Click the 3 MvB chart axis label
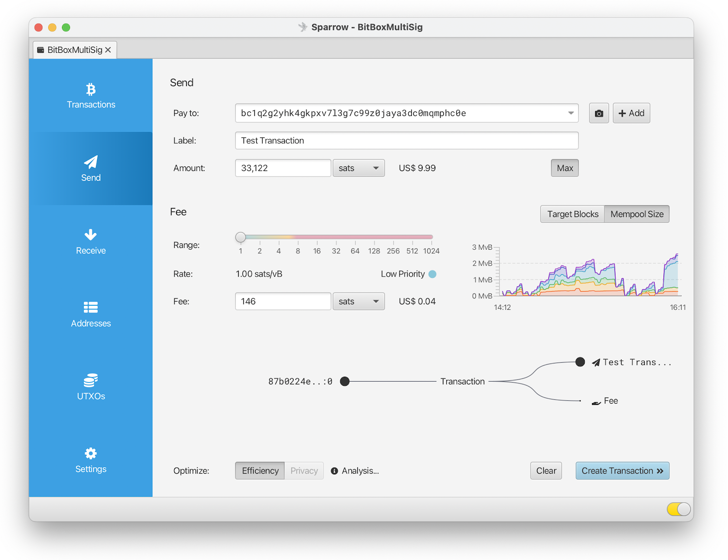 [482, 247]
